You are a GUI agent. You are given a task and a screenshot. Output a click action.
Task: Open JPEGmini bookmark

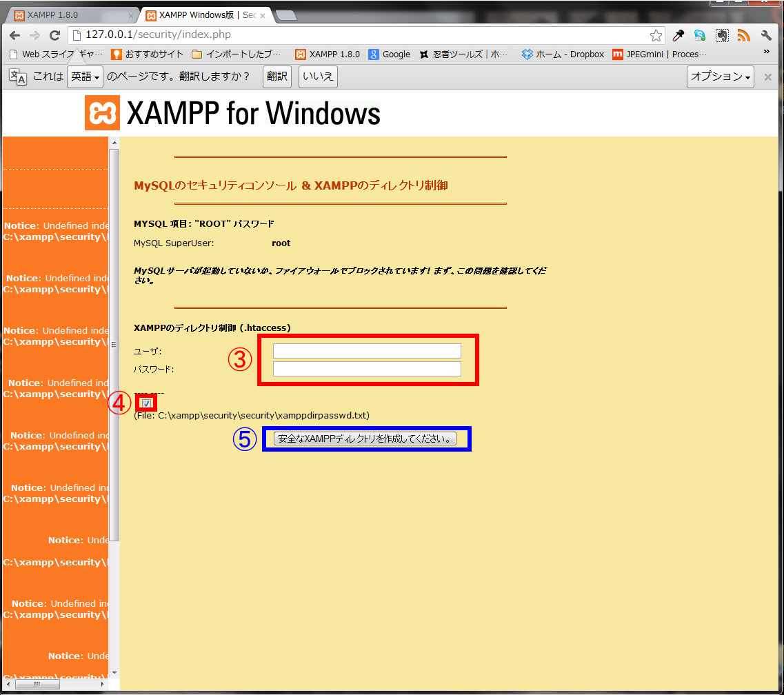coord(659,54)
